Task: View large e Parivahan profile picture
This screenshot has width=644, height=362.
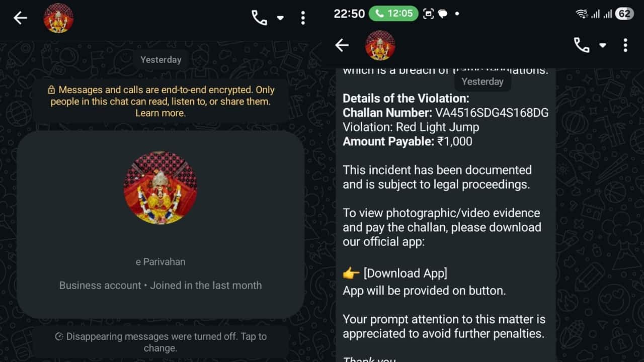Action: pyautogui.click(x=160, y=187)
